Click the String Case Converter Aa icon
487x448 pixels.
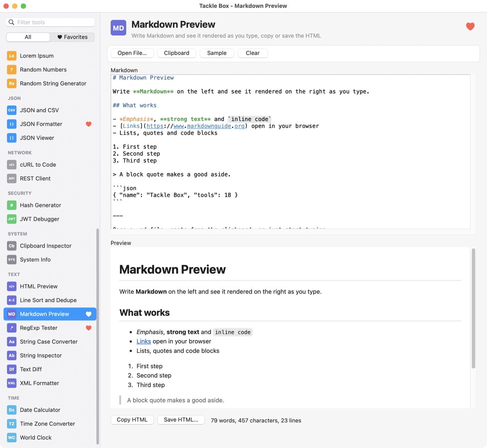pos(11,342)
